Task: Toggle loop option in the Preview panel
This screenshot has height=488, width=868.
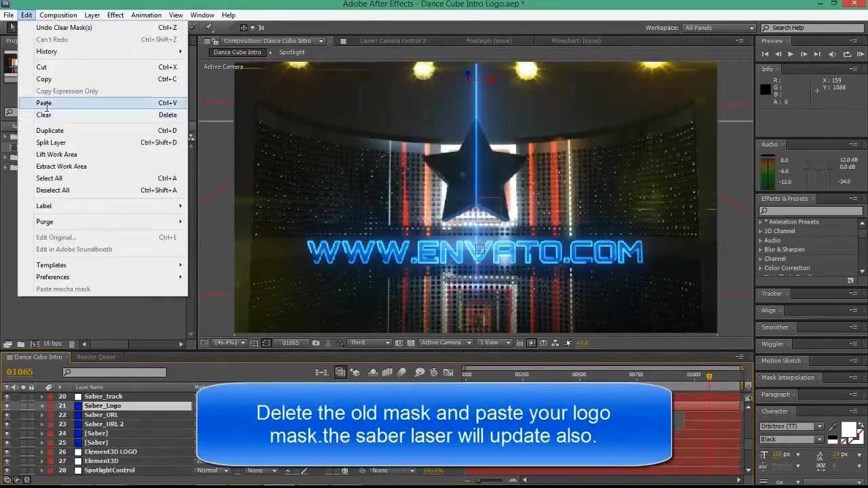Action: (x=846, y=54)
